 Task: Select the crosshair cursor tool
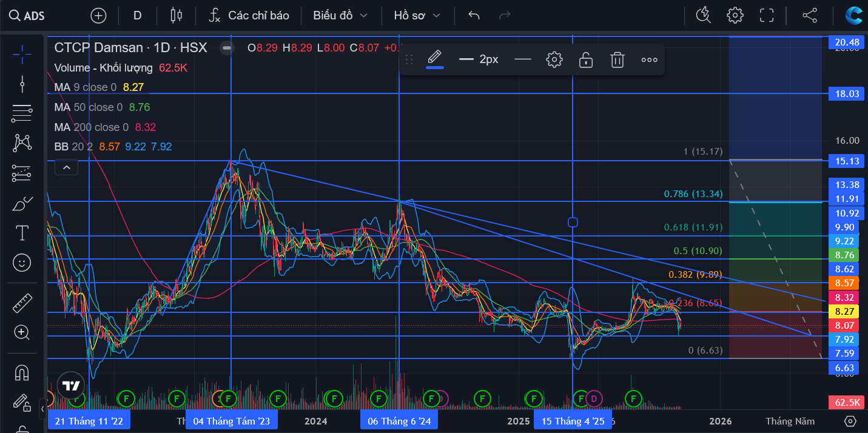click(22, 54)
